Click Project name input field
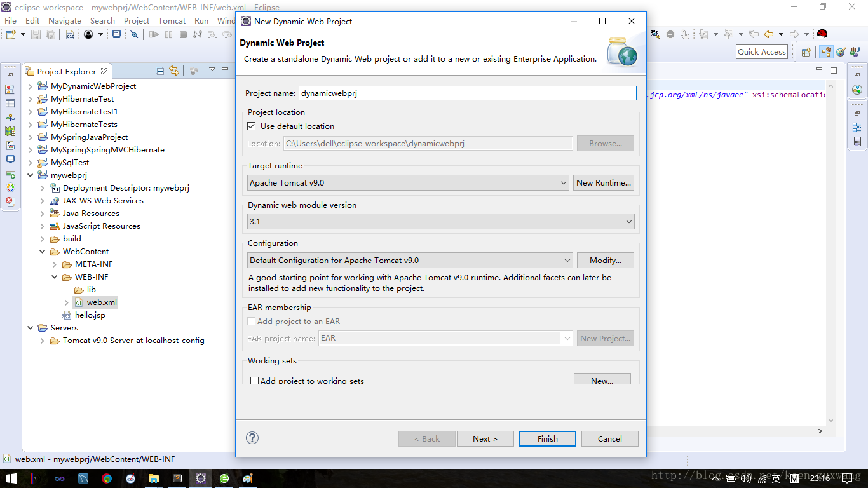The height and width of the screenshot is (488, 868). 468,93
